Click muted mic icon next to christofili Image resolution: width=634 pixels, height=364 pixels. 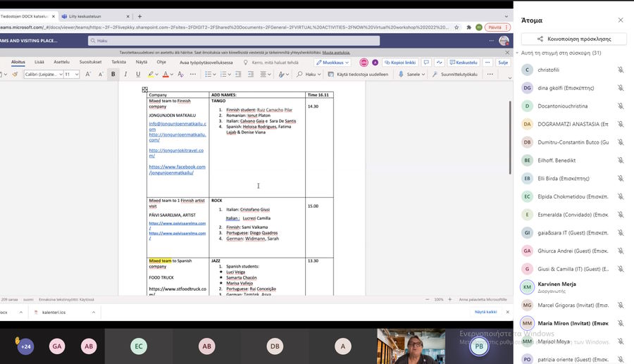click(621, 70)
